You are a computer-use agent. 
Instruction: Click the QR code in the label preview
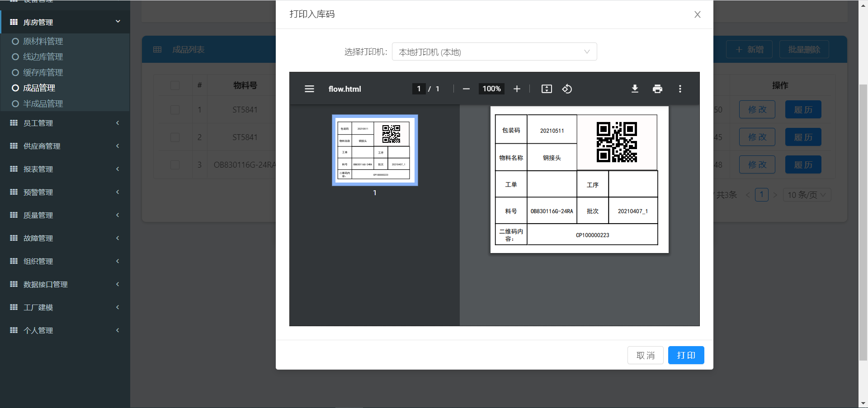click(617, 142)
